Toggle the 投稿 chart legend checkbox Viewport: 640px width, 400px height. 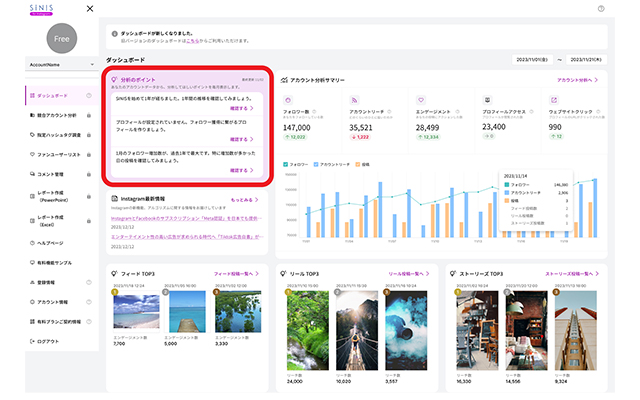click(x=358, y=164)
